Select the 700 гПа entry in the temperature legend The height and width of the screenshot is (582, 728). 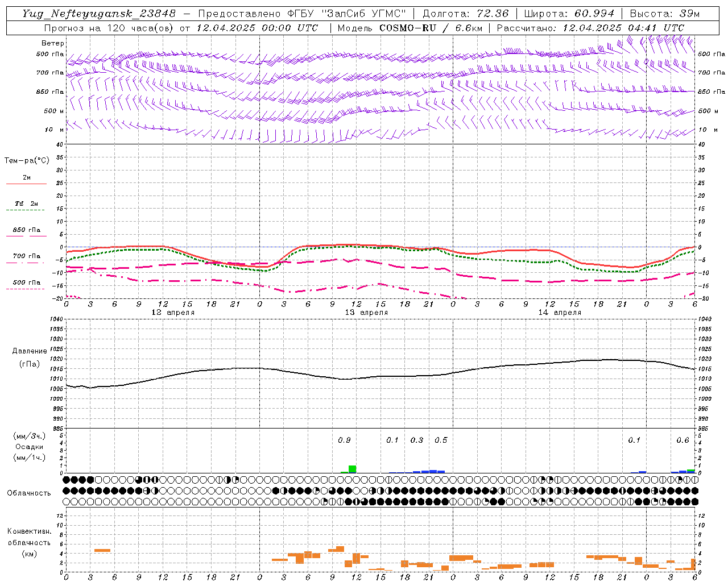27,256
